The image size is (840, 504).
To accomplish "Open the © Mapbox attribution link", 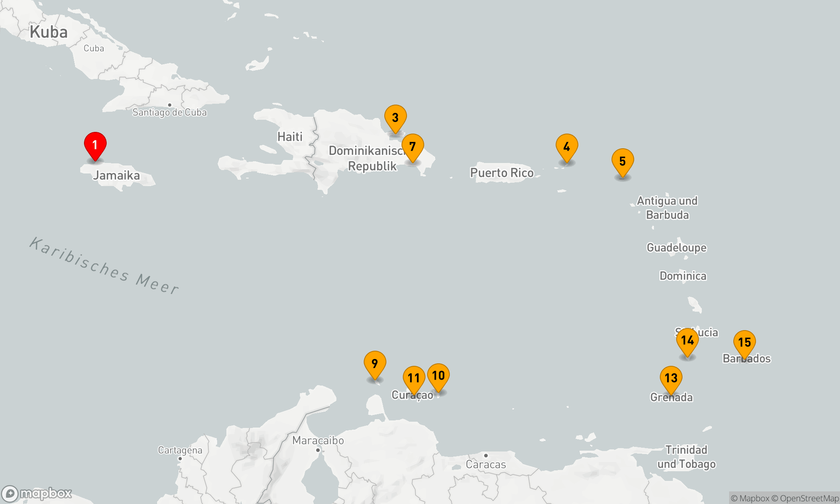I will tap(750, 498).
